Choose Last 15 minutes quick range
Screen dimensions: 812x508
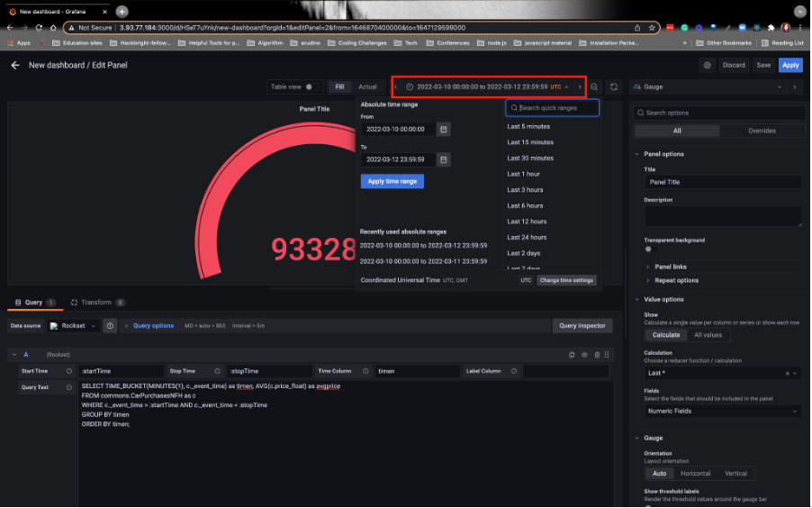click(x=530, y=142)
